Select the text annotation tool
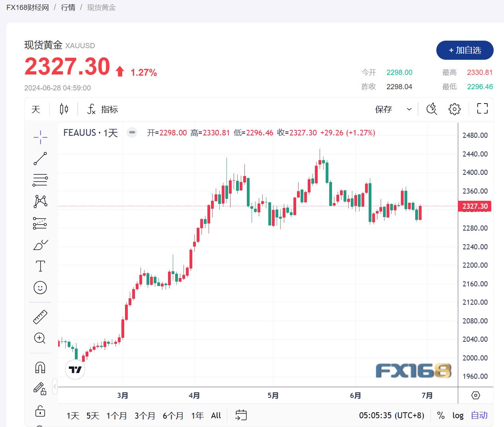This screenshot has height=427, width=504. click(x=40, y=266)
